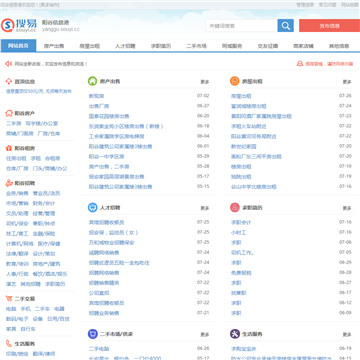
Task: Click the red warning person icon
Action: coord(300,64)
